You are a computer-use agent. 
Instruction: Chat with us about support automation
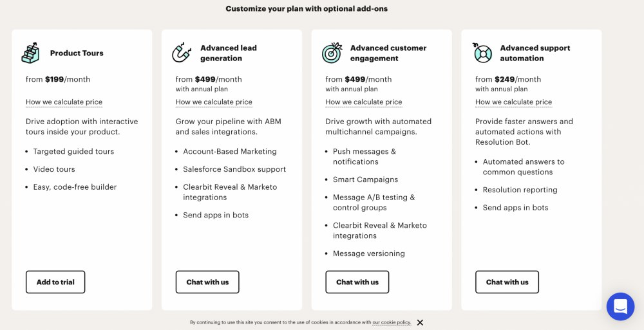pyautogui.click(x=507, y=282)
